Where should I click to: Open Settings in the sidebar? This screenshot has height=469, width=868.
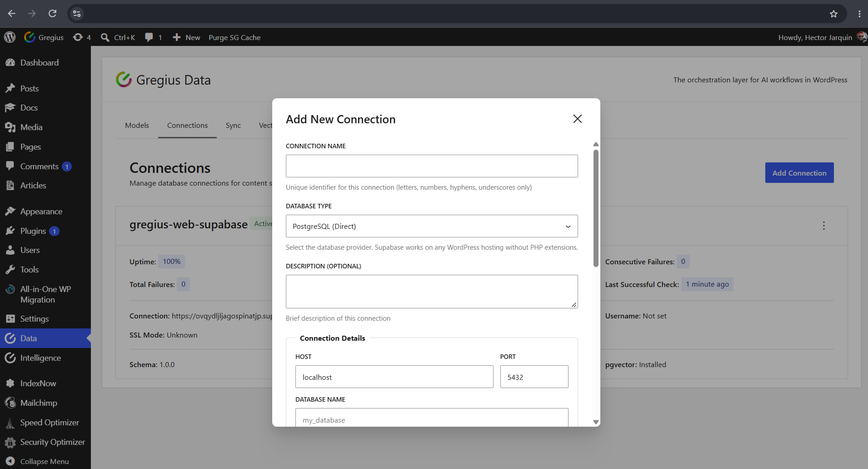45,319
